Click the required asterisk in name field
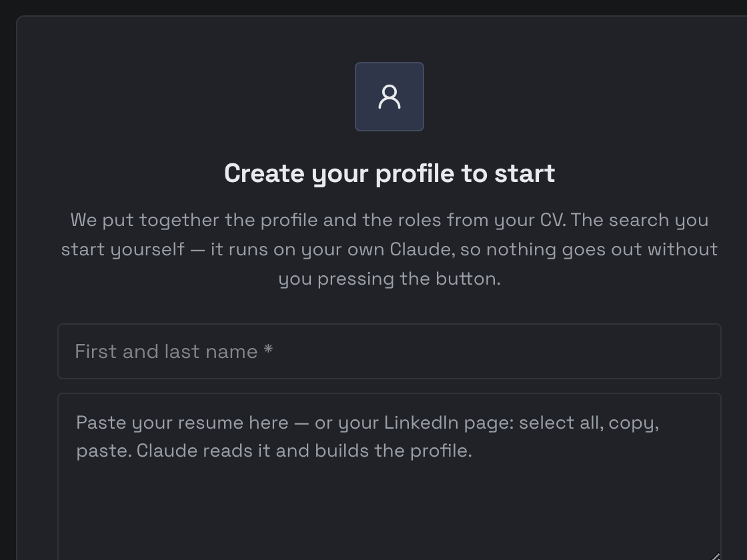 click(x=267, y=350)
